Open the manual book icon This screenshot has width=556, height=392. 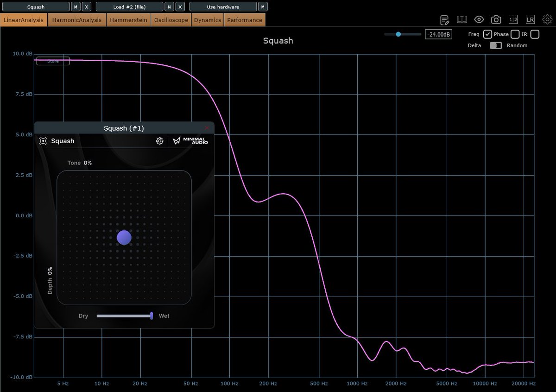pos(461,19)
